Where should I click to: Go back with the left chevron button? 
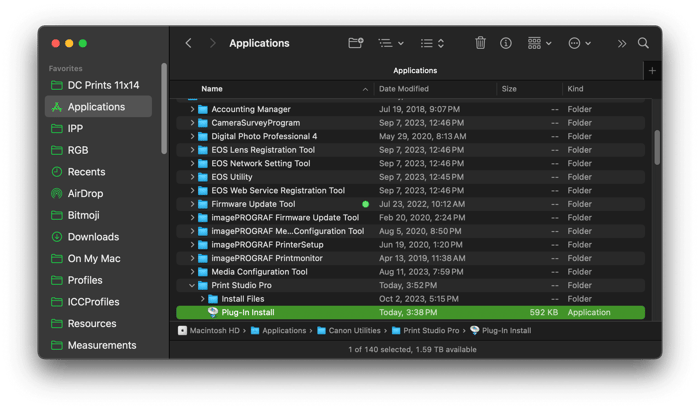[x=188, y=43]
